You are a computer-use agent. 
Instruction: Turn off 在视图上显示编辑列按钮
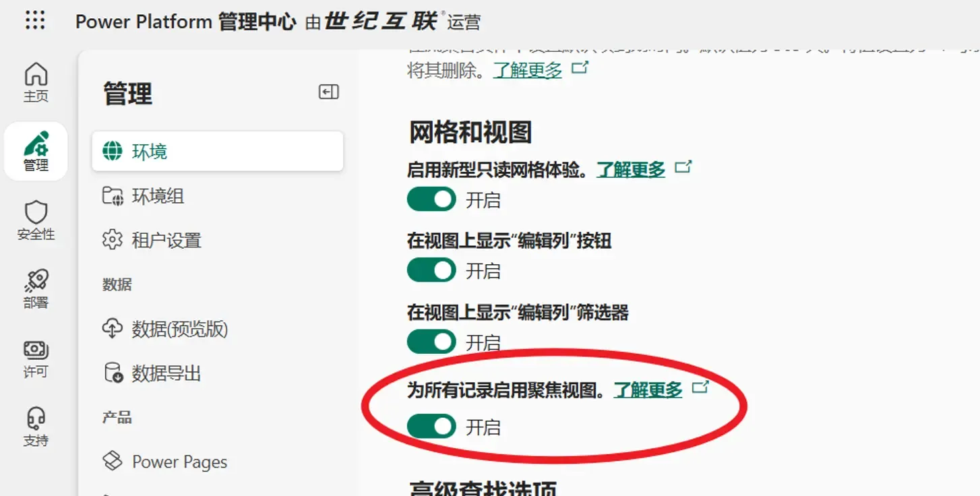[x=431, y=270]
